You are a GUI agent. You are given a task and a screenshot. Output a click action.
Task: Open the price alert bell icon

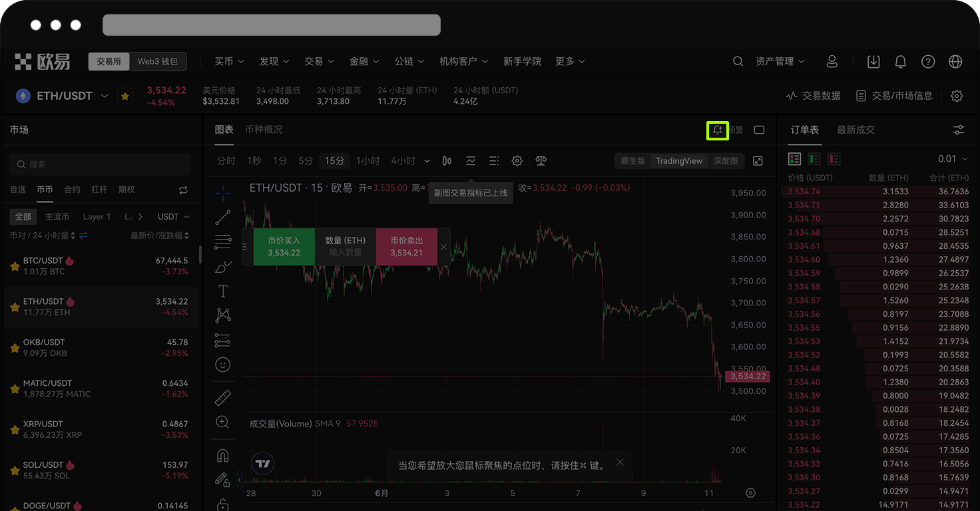717,130
